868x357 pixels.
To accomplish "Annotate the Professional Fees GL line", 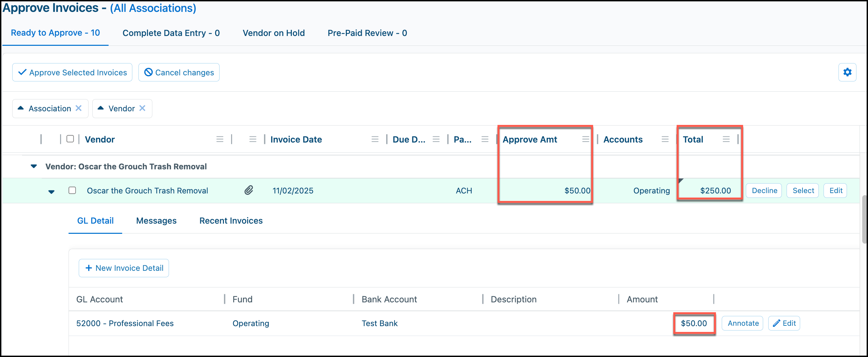I will click(742, 323).
